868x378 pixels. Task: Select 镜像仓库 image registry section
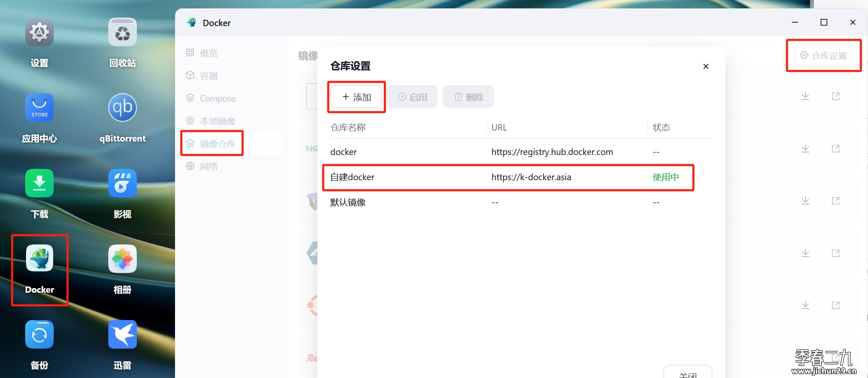[232, 144]
